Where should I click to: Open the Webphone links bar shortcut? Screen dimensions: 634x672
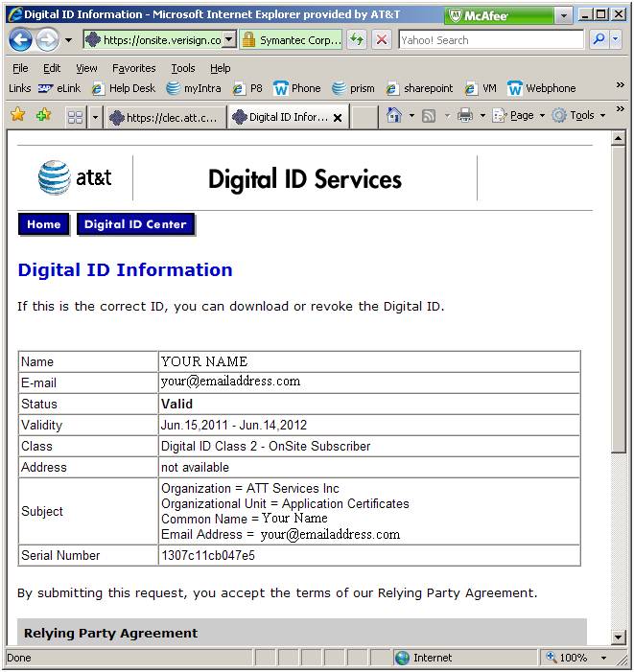(x=541, y=88)
